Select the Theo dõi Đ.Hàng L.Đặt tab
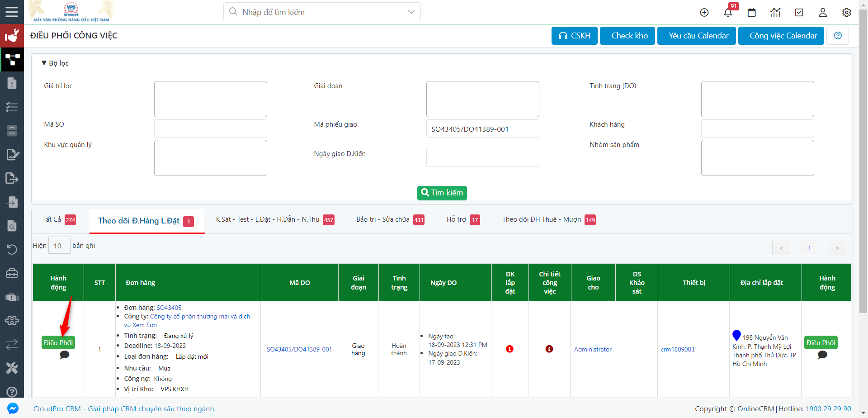This screenshot has width=868, height=418. tap(147, 221)
